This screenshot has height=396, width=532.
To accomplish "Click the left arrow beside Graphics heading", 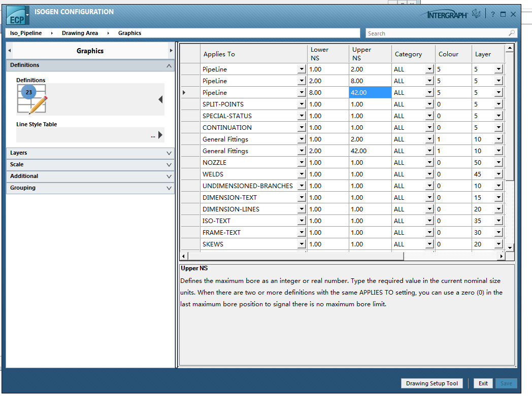I will tap(10, 51).
